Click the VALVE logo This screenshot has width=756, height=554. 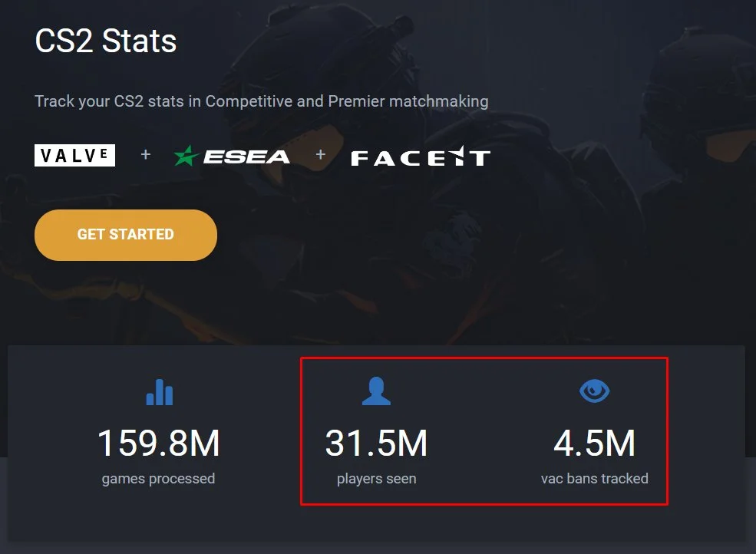pyautogui.click(x=74, y=155)
